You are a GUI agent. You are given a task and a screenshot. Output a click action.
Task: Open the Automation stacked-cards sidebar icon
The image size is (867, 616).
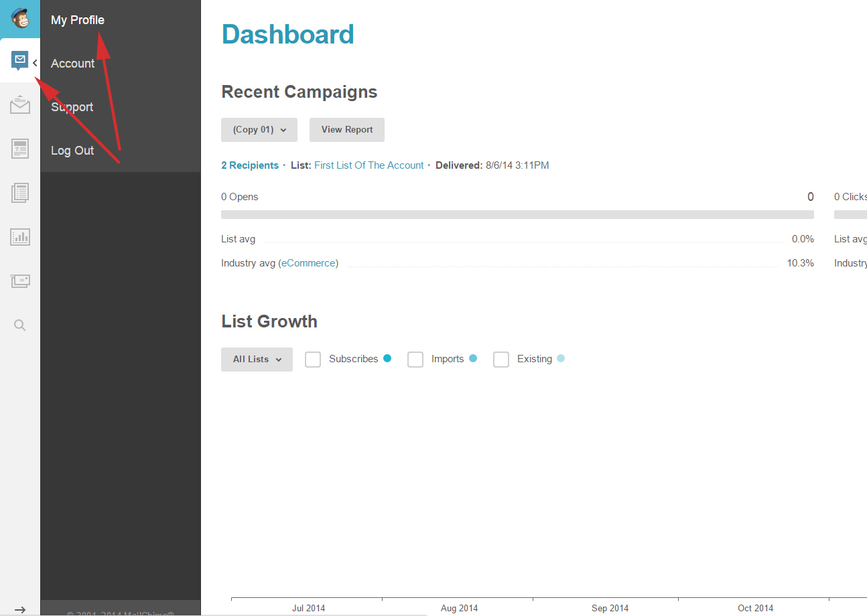click(20, 281)
